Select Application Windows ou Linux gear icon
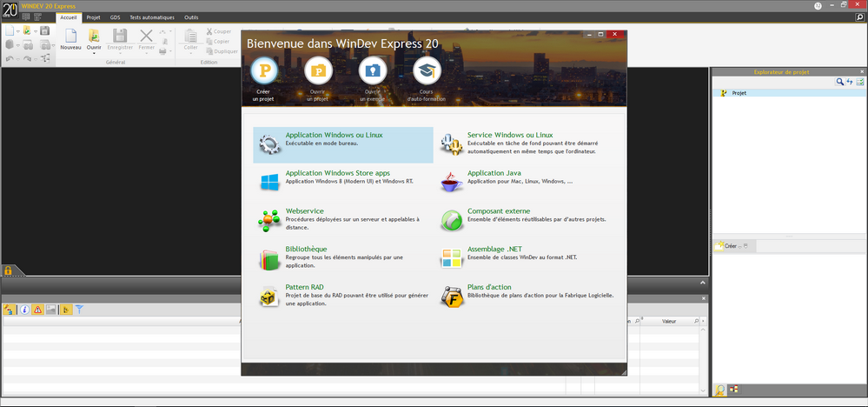Screen dimensions: 868x407 point(269,144)
